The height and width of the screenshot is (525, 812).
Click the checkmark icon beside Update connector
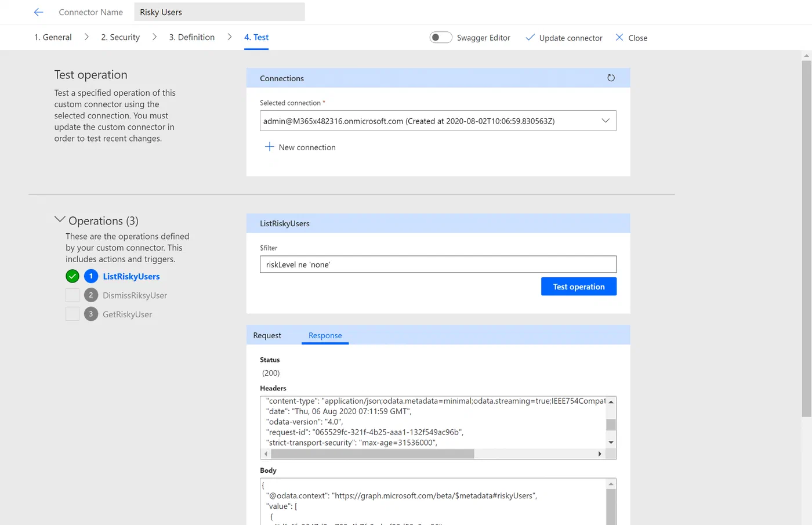(x=530, y=37)
